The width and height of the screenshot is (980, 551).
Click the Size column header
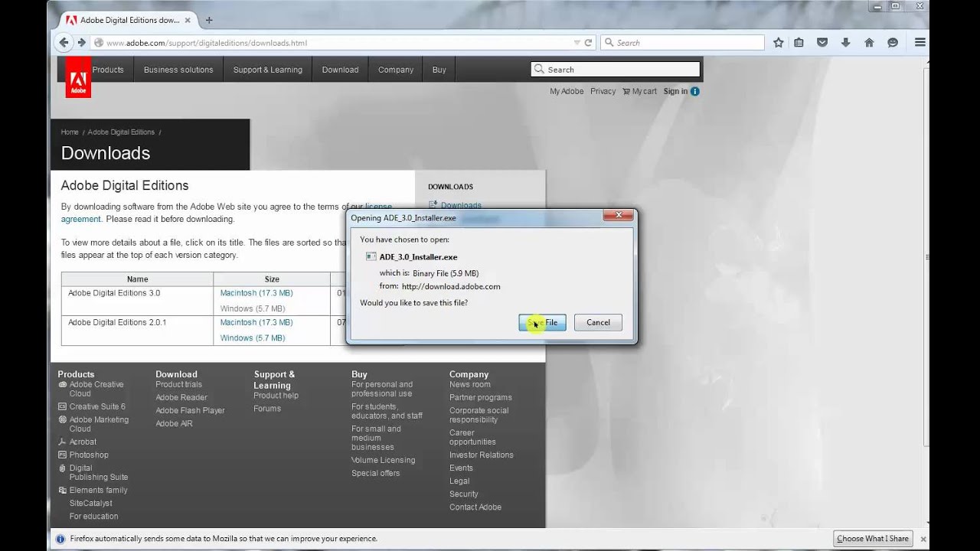tap(272, 279)
